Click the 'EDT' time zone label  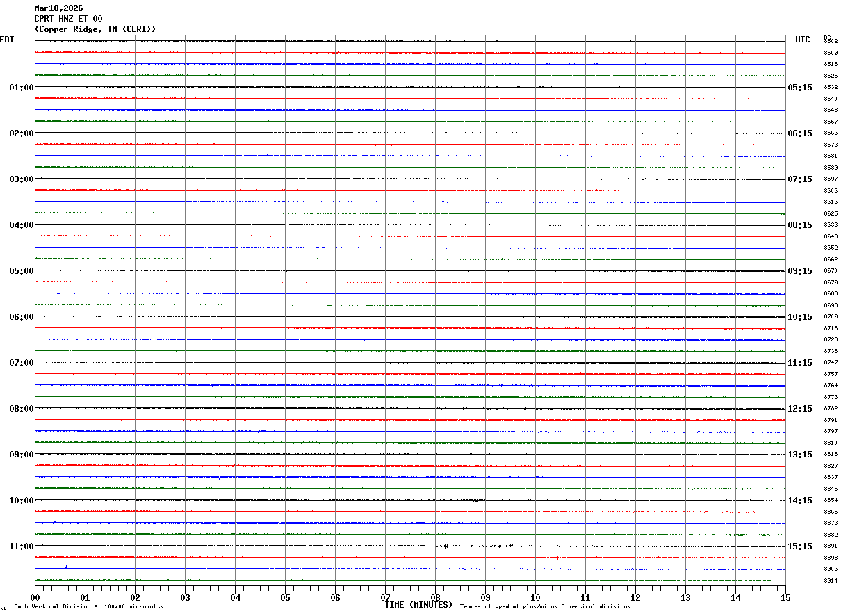pyautogui.click(x=7, y=40)
